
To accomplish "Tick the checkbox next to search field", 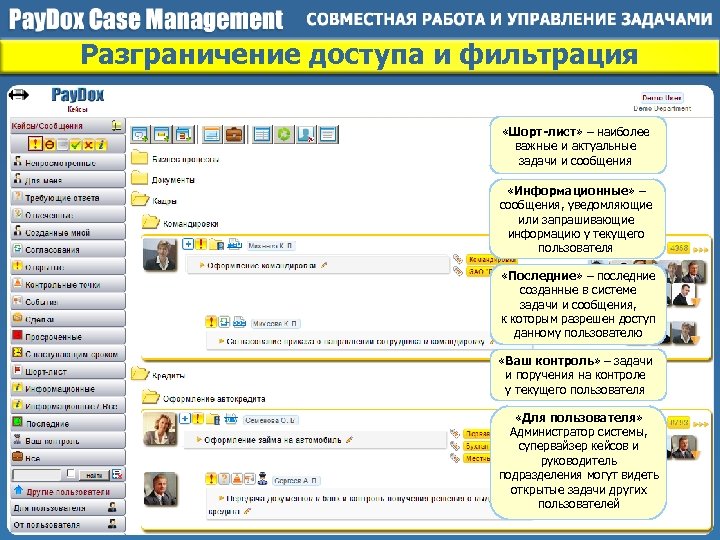I will click(x=70, y=473).
